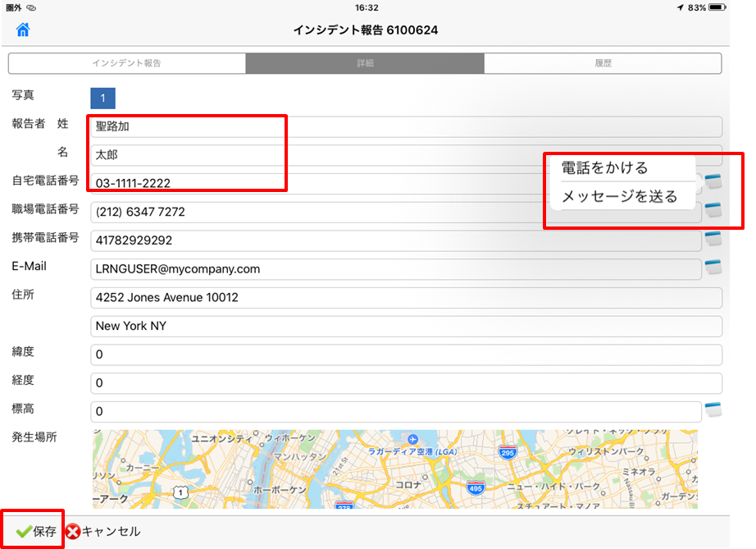Switch to the インシデント報告 tab
Viewport: 756px width, 549px height.
tap(127, 63)
